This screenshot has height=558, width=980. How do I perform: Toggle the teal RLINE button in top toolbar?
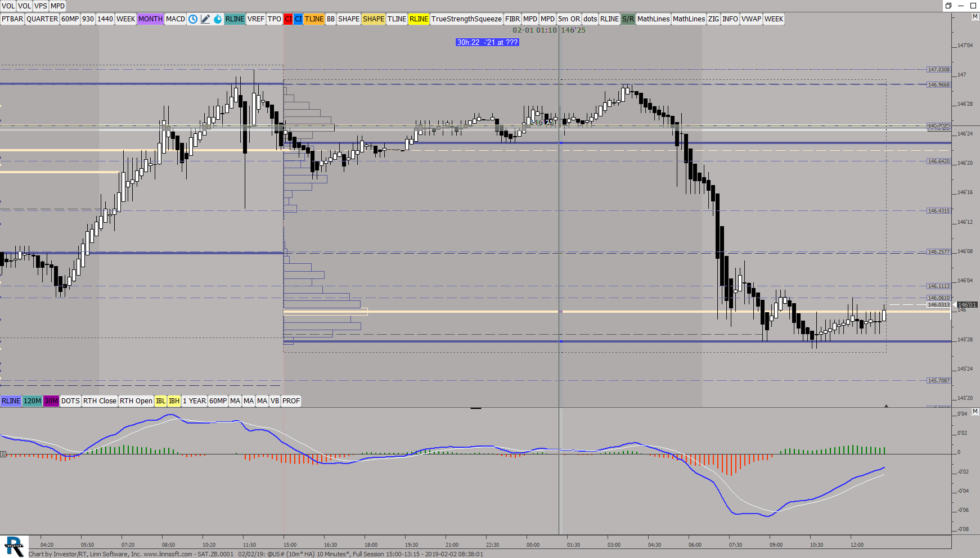pos(235,19)
